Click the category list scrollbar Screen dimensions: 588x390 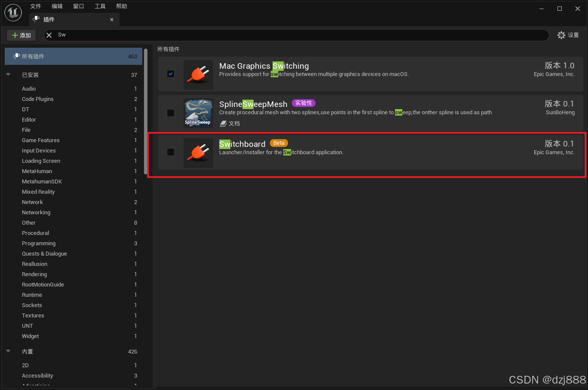146,112
